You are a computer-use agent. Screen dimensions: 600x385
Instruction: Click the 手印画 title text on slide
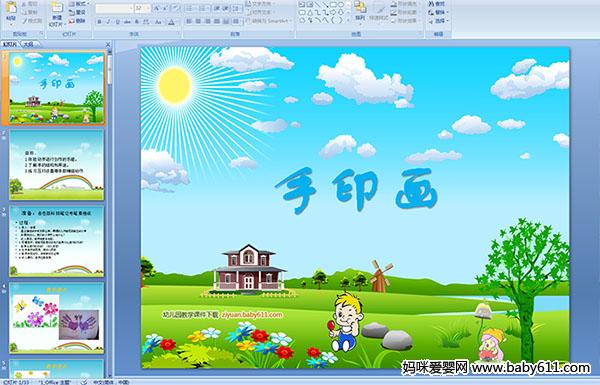point(356,189)
